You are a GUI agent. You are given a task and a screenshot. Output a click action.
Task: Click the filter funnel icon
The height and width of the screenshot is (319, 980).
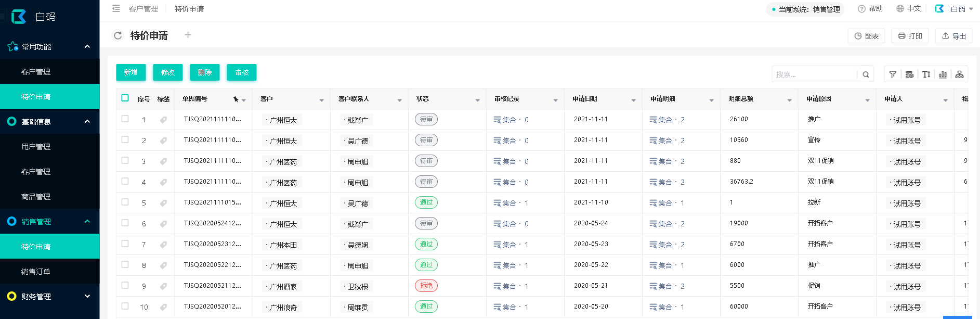coord(893,74)
